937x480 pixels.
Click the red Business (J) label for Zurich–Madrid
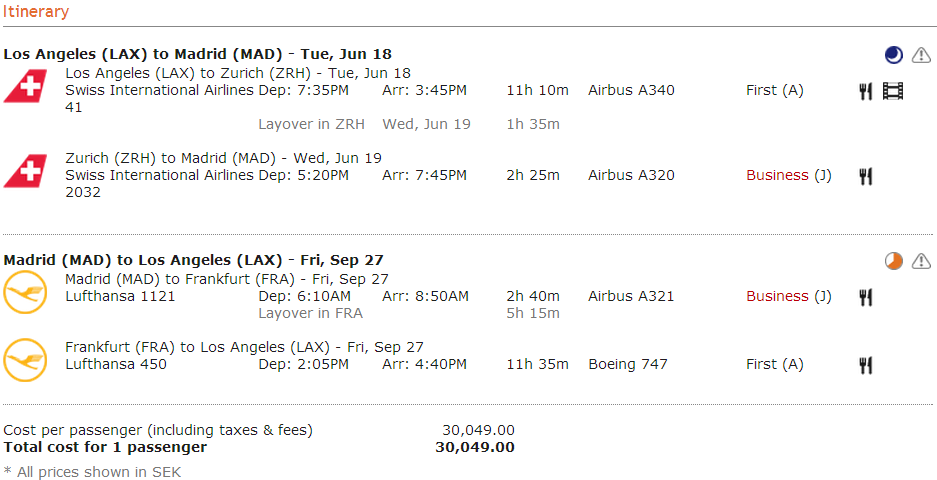(x=788, y=175)
